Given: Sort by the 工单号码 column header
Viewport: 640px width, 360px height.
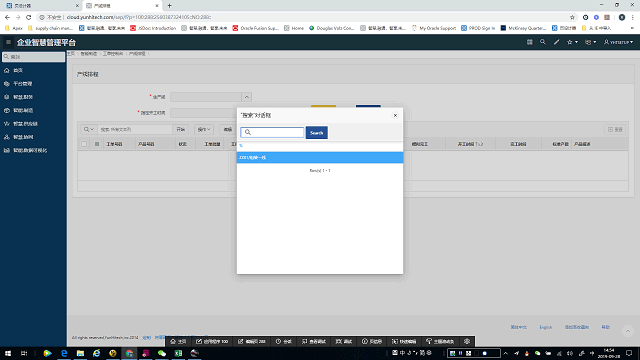Looking at the screenshot, I should coord(114,144).
